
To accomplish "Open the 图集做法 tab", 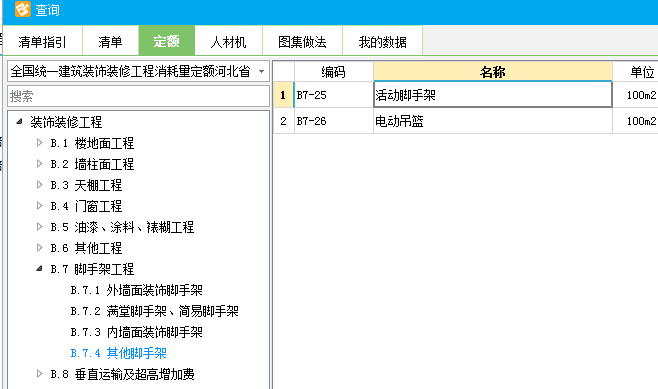I will 302,41.
